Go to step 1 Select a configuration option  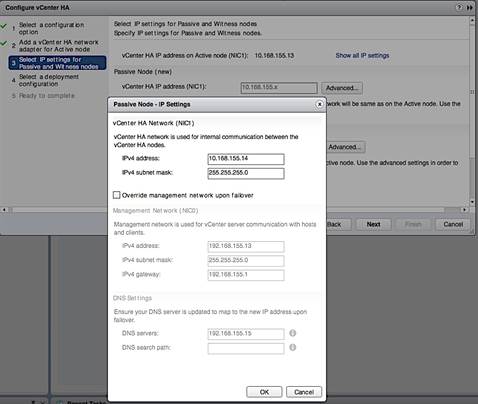pyautogui.click(x=51, y=28)
